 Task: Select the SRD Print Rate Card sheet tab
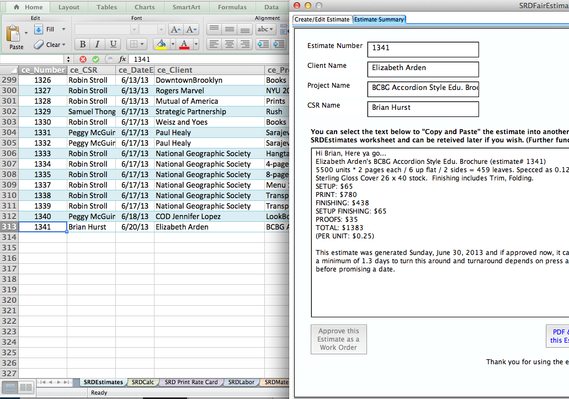(x=191, y=382)
